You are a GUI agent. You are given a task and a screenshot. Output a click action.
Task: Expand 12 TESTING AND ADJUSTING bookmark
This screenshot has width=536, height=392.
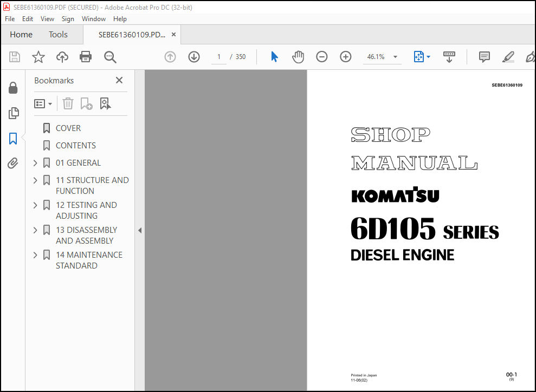point(35,205)
